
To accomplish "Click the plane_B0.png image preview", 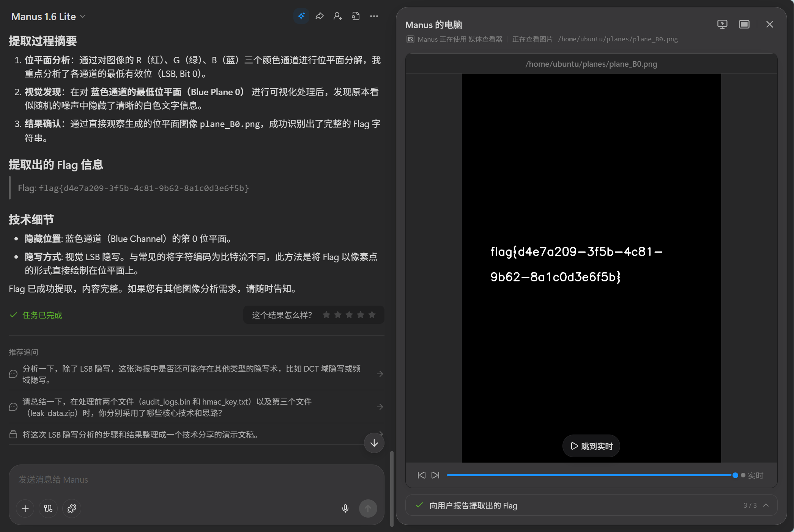I will (591, 268).
